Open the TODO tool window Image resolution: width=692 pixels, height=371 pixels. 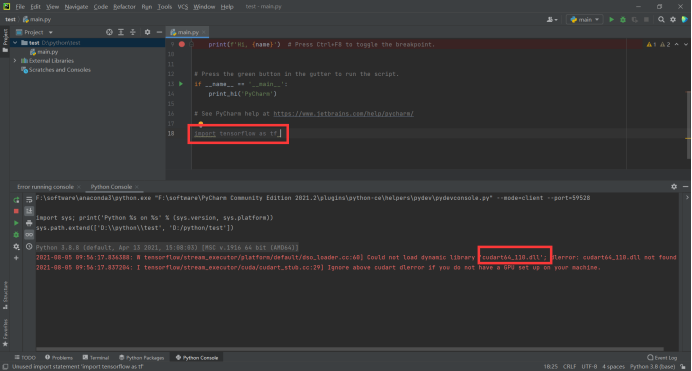point(25,358)
